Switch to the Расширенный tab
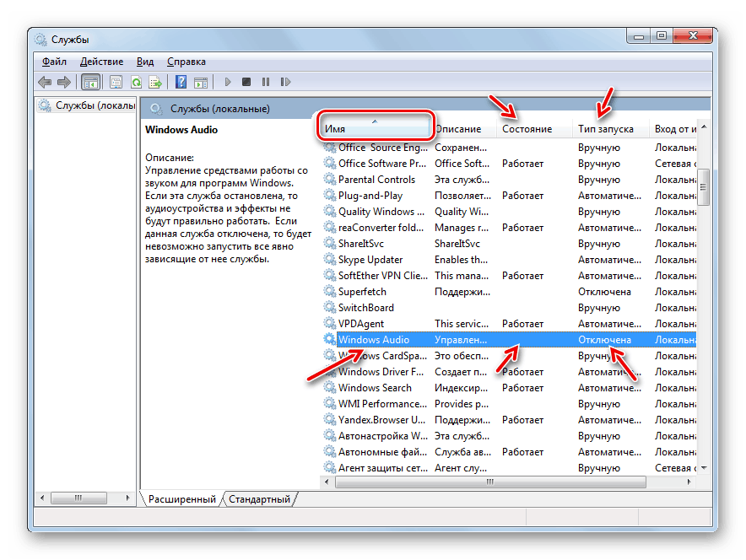Image resolution: width=746 pixels, height=560 pixels. click(x=181, y=498)
